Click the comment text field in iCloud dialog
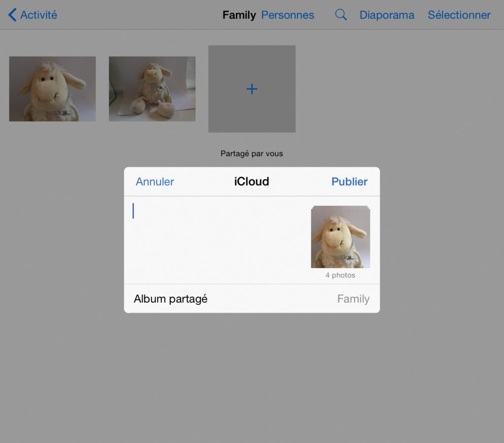 coord(217,240)
